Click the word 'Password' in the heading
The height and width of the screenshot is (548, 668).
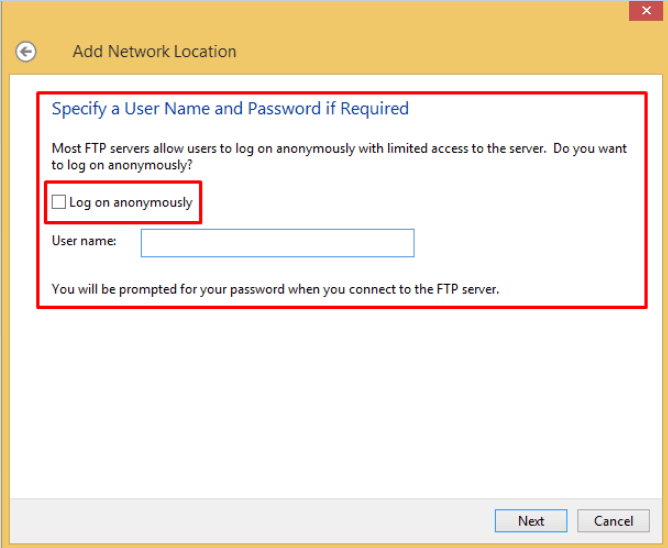pos(284,109)
